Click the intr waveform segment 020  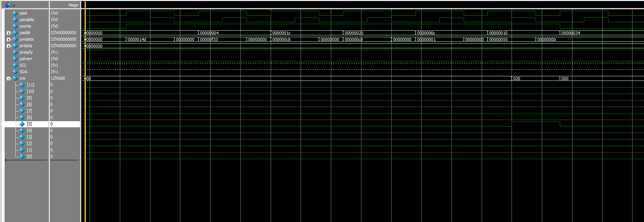pos(536,79)
